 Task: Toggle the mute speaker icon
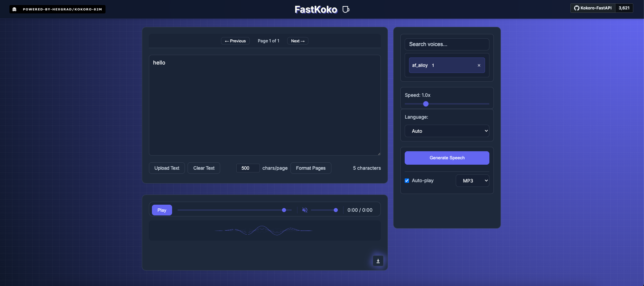point(305,210)
